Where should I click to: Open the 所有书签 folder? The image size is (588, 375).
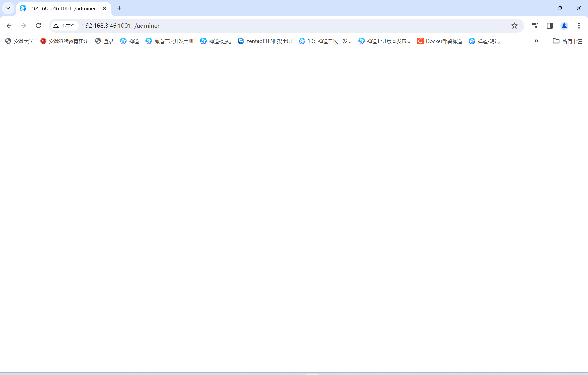coord(567,41)
